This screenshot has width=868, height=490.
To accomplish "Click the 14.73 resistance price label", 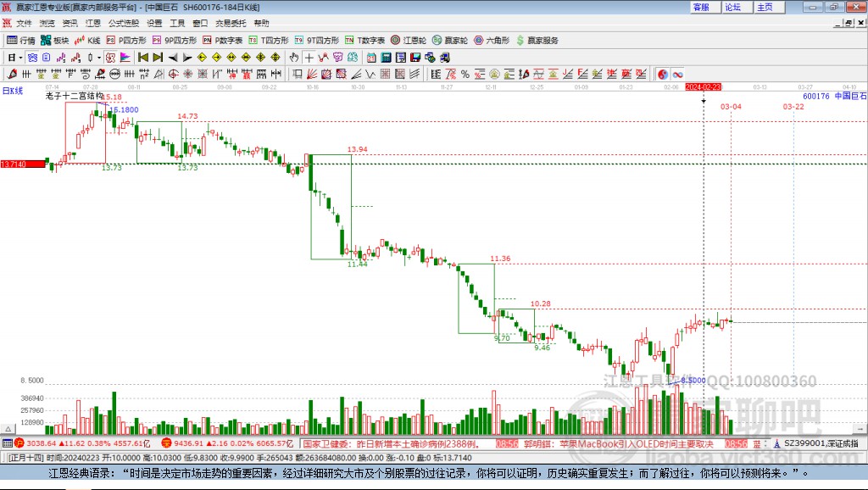I will point(187,115).
